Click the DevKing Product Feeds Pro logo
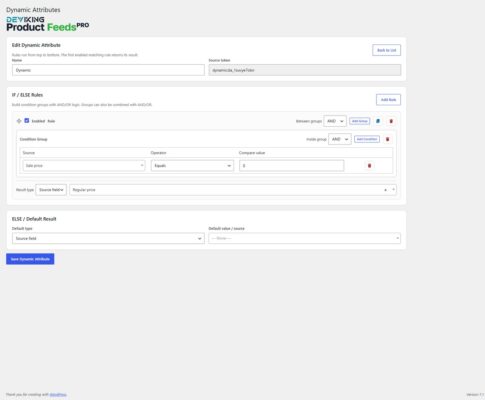This screenshot has width=485, height=400. 48,24
